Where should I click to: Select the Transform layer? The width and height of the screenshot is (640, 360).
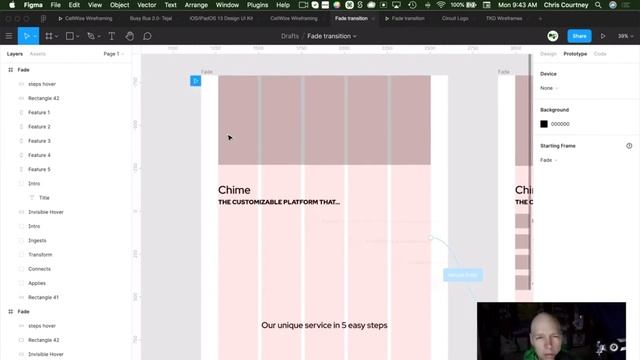click(x=40, y=255)
